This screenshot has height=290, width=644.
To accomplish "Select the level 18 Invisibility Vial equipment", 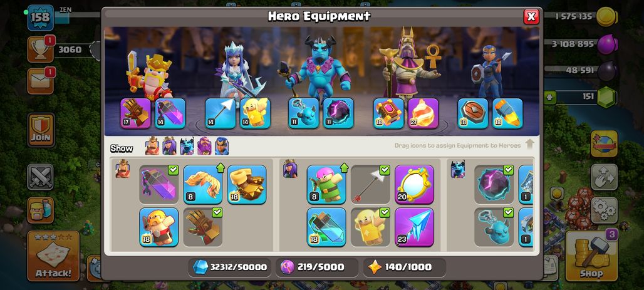I will (x=326, y=227).
